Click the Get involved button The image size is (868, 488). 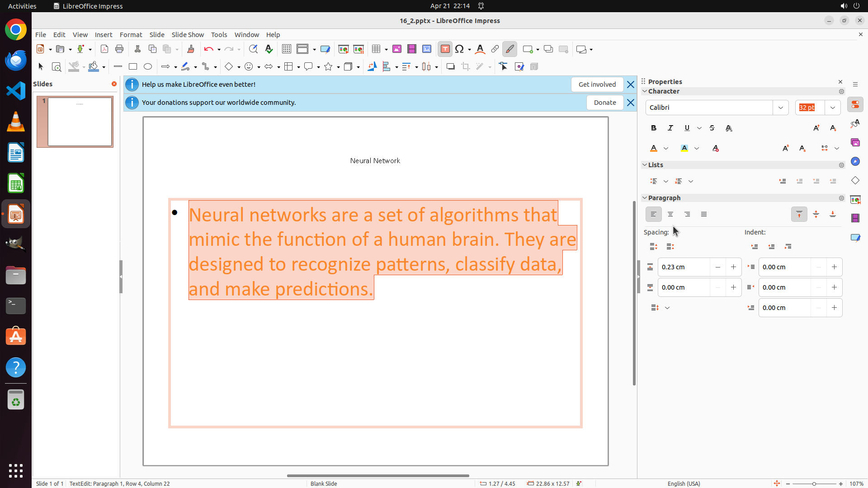click(x=597, y=84)
